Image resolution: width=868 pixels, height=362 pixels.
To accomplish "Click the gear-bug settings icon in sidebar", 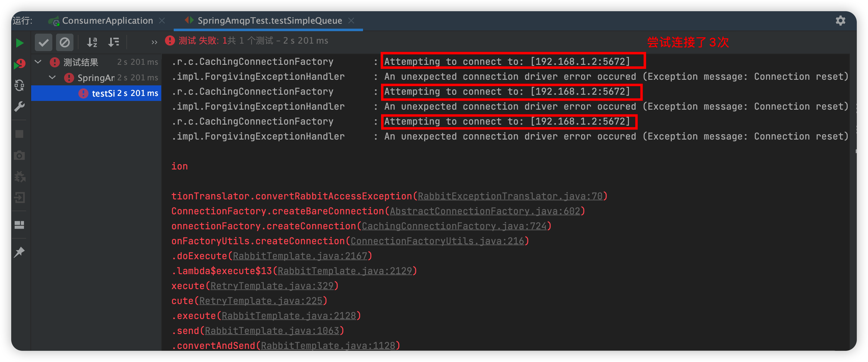I will pos(20,176).
